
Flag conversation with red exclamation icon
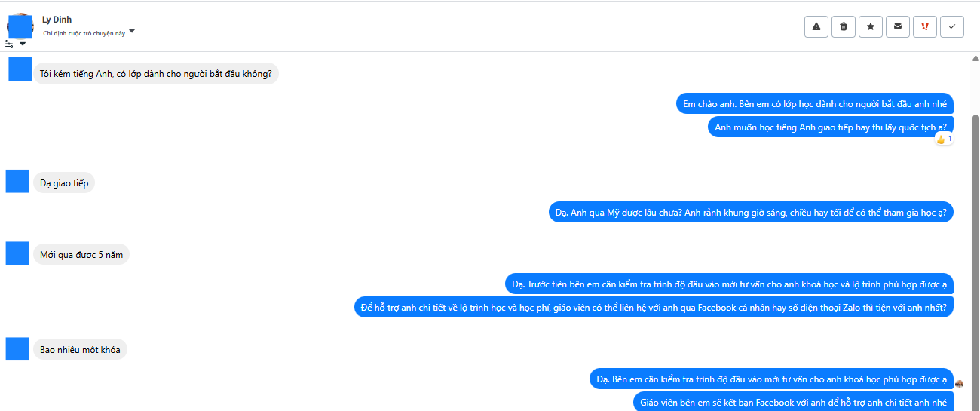pos(925,26)
